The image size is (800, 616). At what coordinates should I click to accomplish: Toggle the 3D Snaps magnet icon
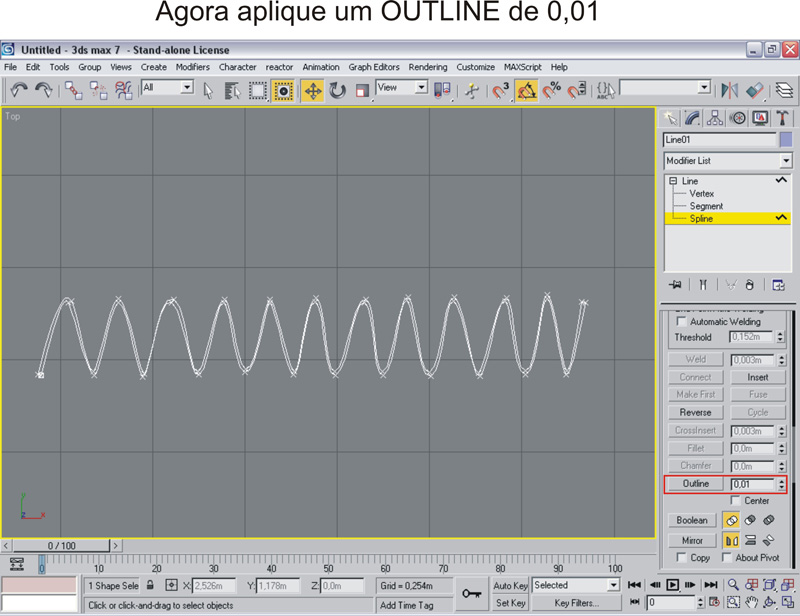[500, 91]
